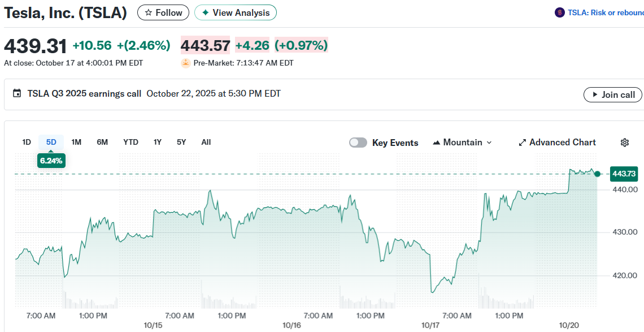644x332 pixels.
Task: Click the TSLA Q3 2025 earnings call text
Action: coord(84,94)
